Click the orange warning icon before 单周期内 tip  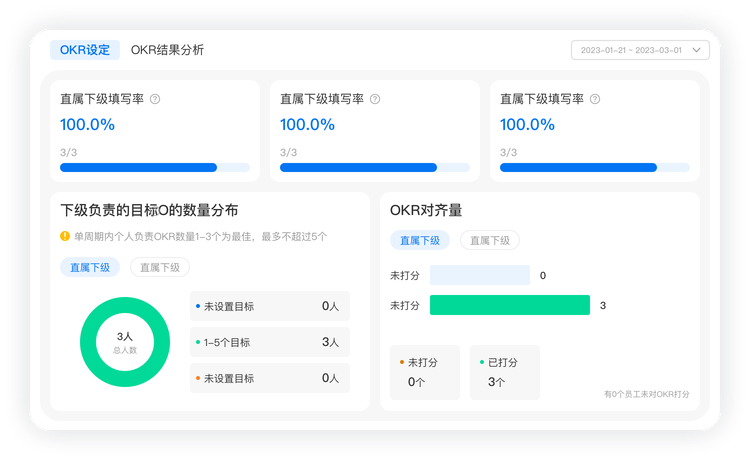(65, 237)
